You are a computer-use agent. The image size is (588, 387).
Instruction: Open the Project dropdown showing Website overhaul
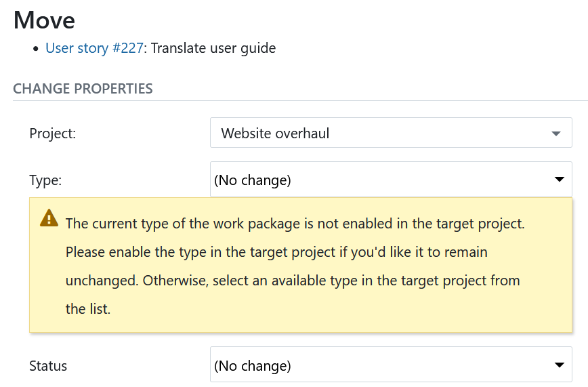[391, 133]
